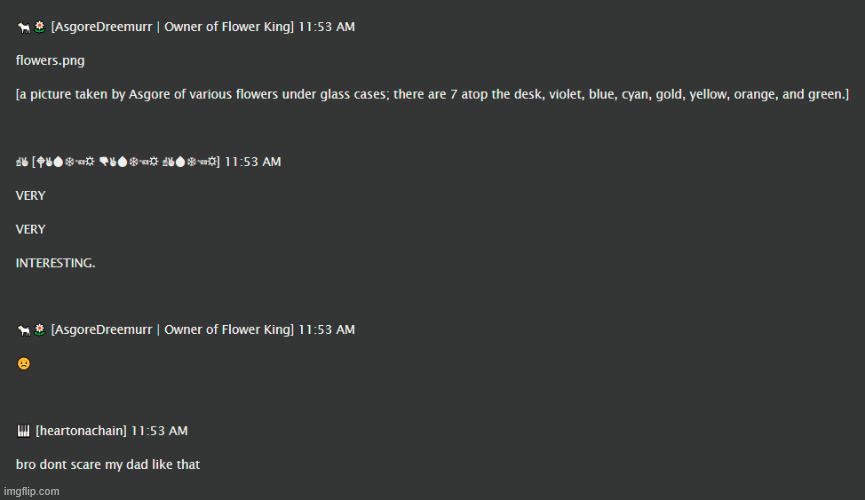
Task: Click the sad face emoji message
Action: (x=23, y=364)
